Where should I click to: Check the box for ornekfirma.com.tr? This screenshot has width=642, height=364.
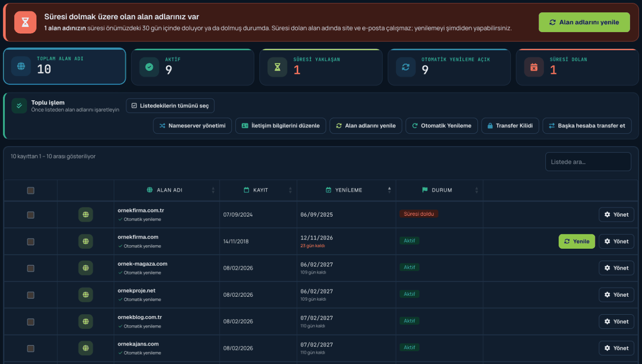click(x=31, y=215)
